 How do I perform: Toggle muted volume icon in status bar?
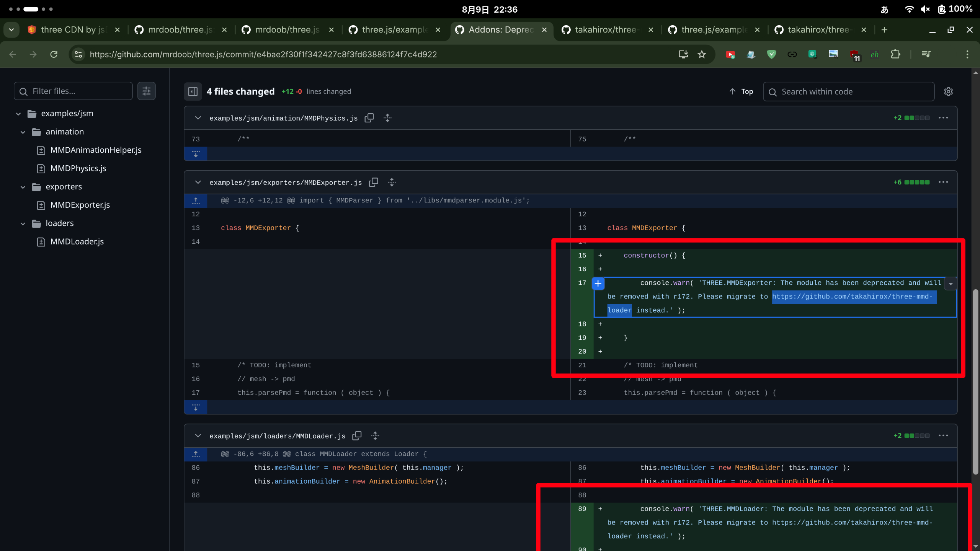925,10
